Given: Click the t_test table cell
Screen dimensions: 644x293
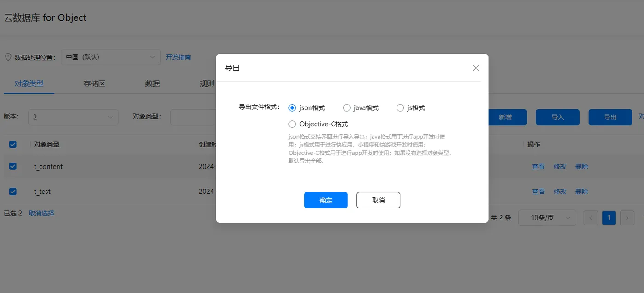Looking at the screenshot, I should pyautogui.click(x=42, y=192).
